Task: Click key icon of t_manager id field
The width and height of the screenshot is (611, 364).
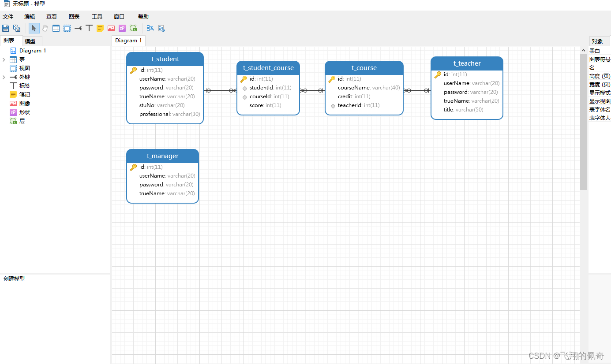Action: (x=133, y=167)
